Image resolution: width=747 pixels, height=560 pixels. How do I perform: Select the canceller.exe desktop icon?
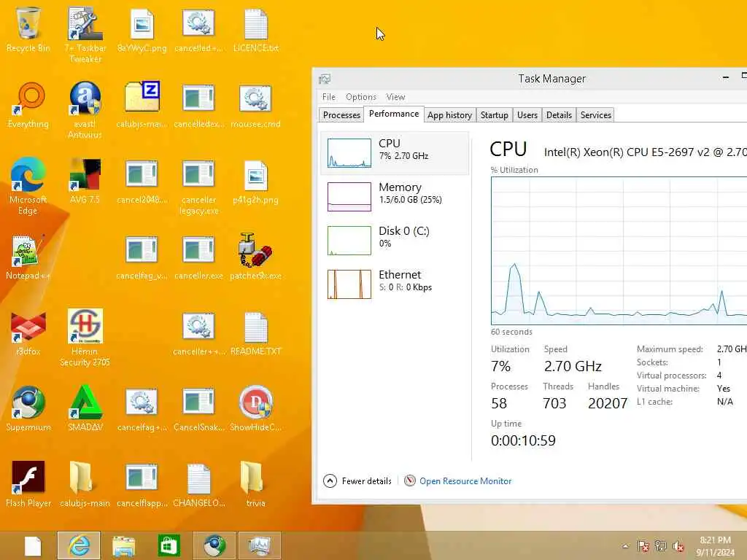198,257
